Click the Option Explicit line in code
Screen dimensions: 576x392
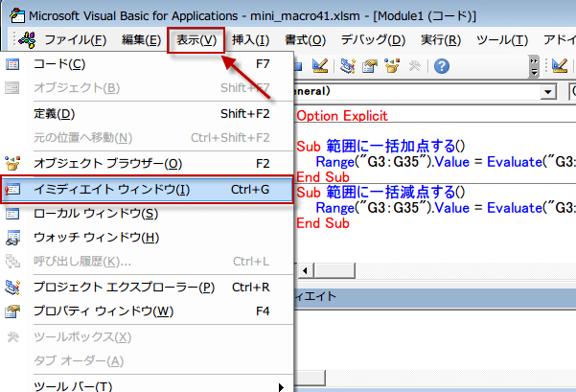coord(342,116)
